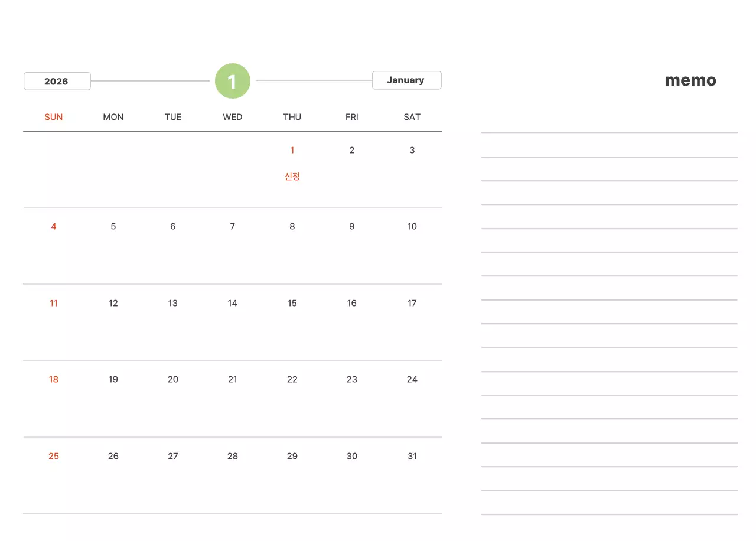Click the memo heading

click(x=690, y=80)
